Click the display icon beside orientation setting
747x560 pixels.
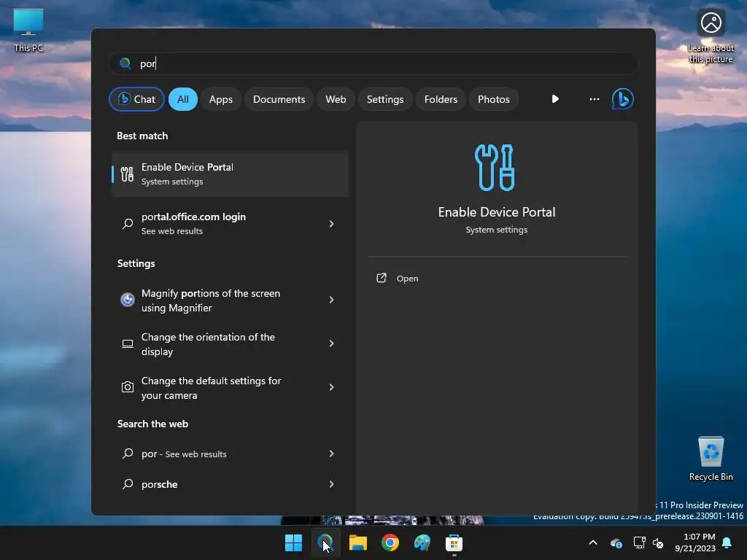(x=127, y=344)
